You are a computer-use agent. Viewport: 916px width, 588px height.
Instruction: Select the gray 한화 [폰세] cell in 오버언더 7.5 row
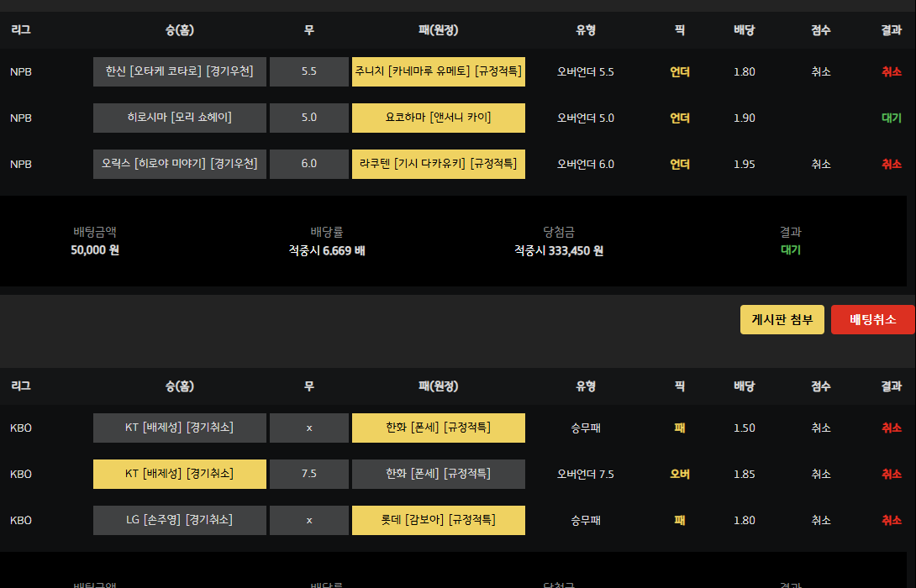coord(438,474)
